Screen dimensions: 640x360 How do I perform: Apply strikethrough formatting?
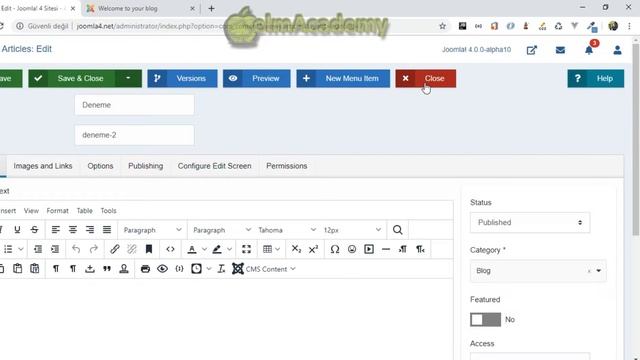[34, 230]
